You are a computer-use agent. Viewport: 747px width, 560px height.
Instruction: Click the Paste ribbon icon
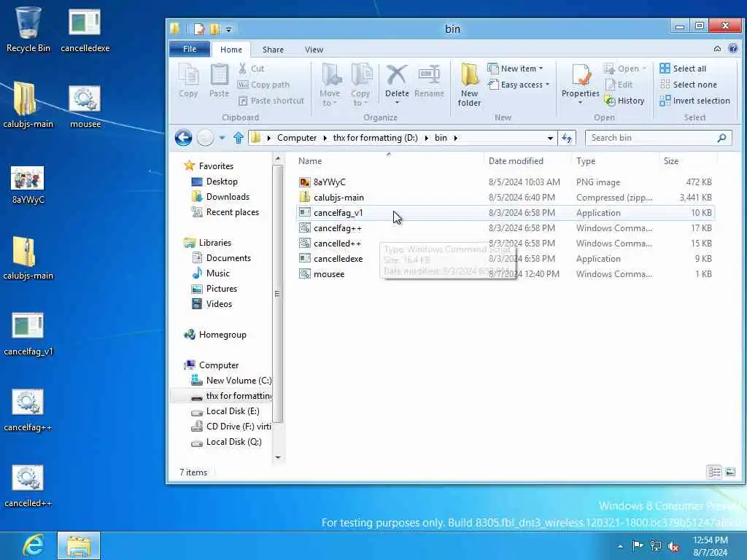coord(219,81)
